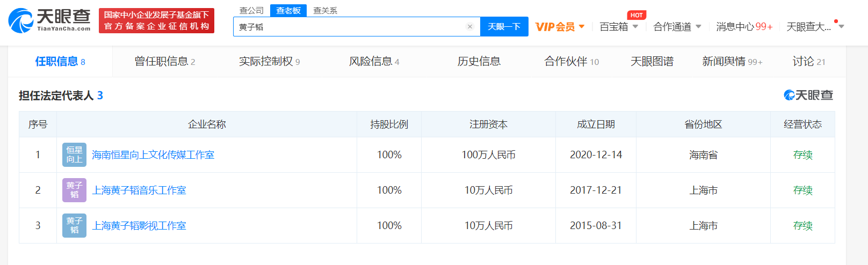Open the 天眼图谱 tab
Screen dimensions: 868x265
652,62
